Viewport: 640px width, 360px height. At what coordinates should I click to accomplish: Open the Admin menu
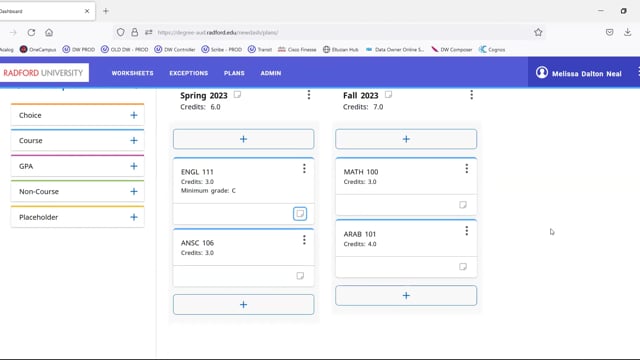coord(271,73)
